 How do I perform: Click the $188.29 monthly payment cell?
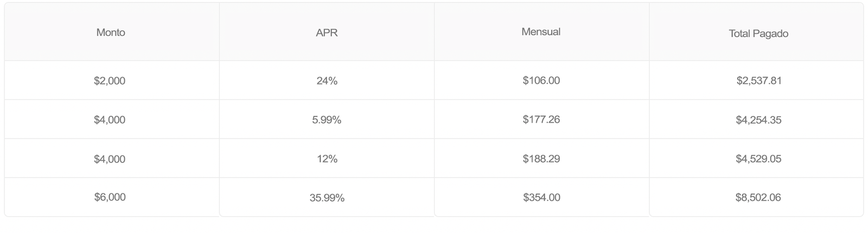[541, 159]
